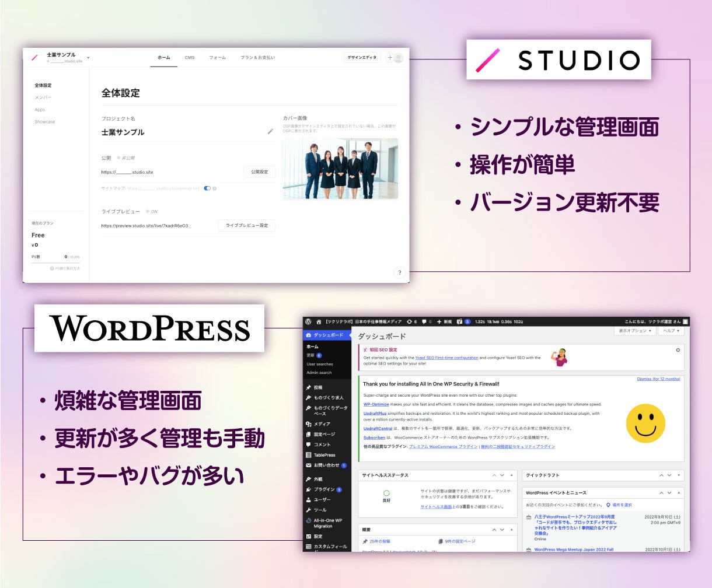Viewport: 712px width, 588px height.
Task: Open All-in-One WP Migration in sidebar
Action: [327, 523]
